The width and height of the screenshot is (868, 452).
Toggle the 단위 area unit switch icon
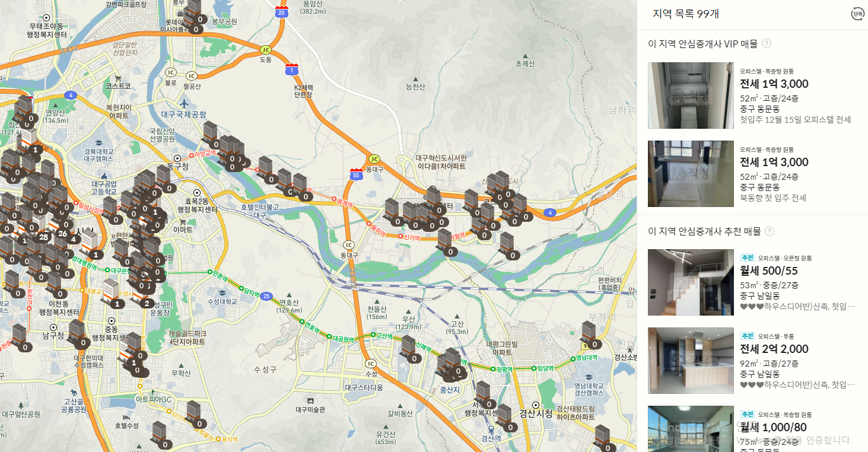(858, 14)
